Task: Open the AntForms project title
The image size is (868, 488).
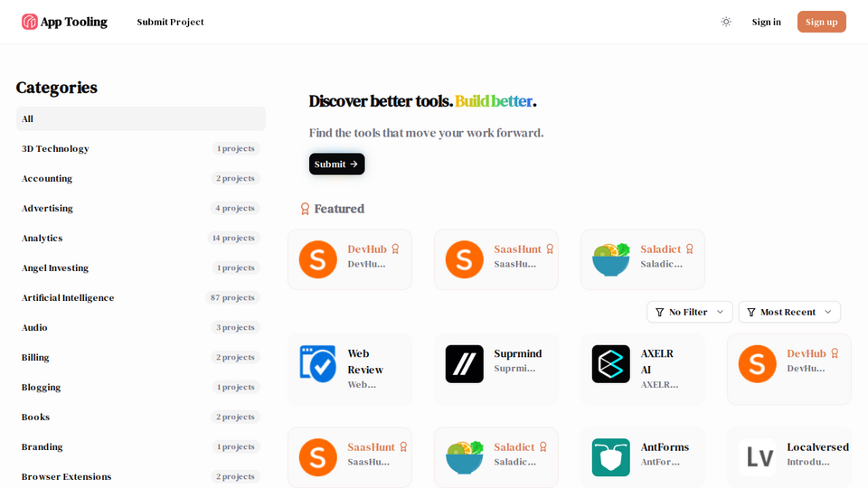Action: (665, 447)
